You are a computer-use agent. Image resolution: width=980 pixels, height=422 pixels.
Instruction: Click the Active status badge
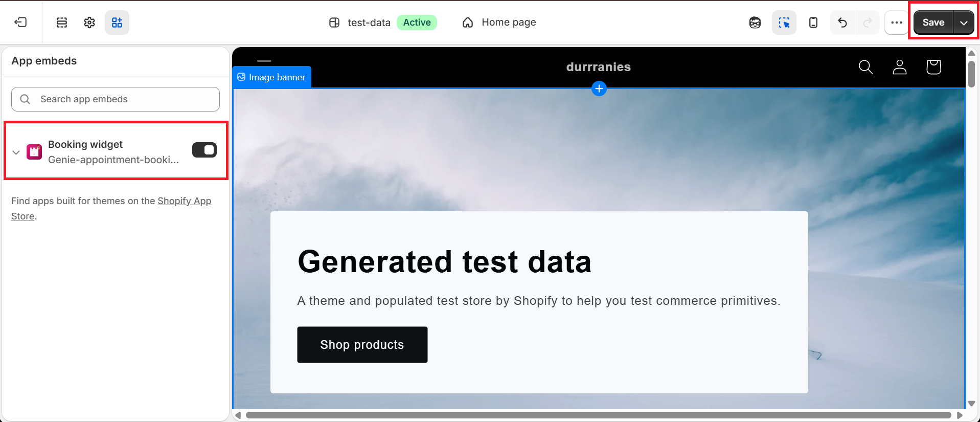tap(417, 23)
